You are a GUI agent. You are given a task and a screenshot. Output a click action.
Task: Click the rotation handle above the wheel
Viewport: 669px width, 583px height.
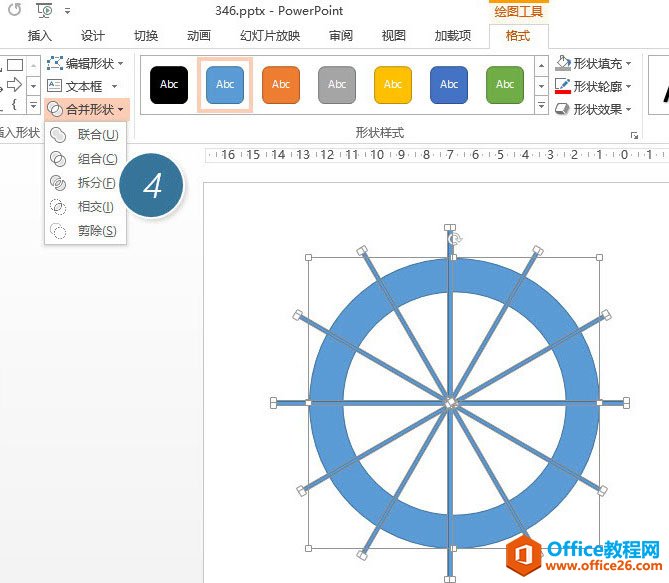pos(455,239)
